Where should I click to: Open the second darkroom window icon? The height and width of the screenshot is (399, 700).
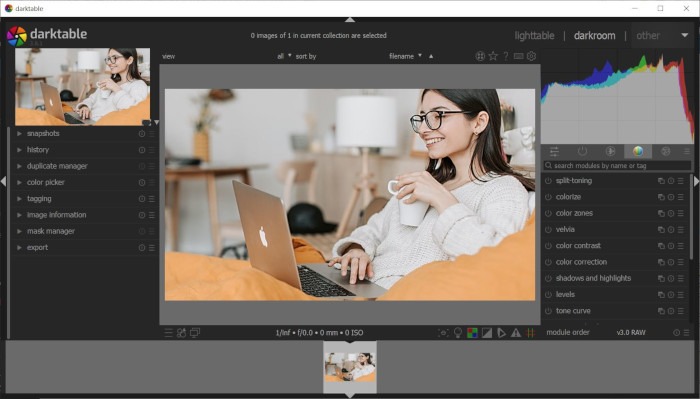coord(195,333)
